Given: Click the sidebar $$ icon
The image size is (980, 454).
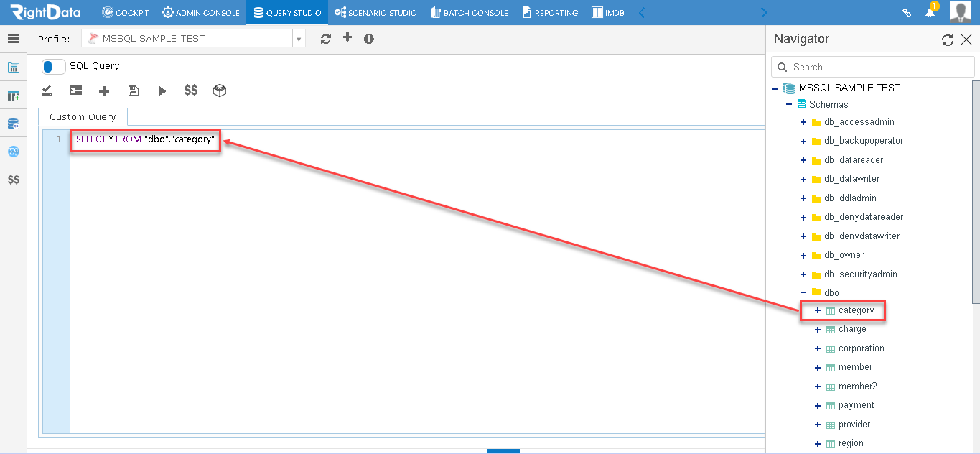Looking at the screenshot, I should 13,180.
